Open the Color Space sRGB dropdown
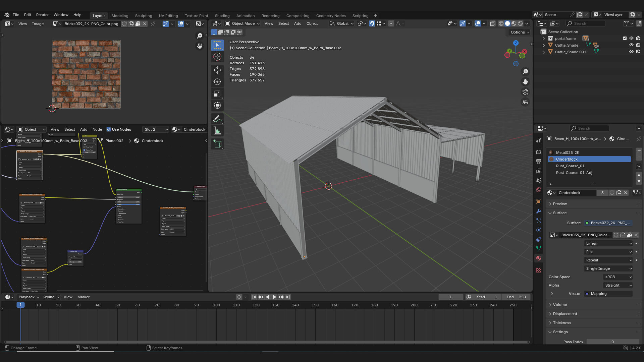Viewport: 644px width, 362px height. pos(618,277)
